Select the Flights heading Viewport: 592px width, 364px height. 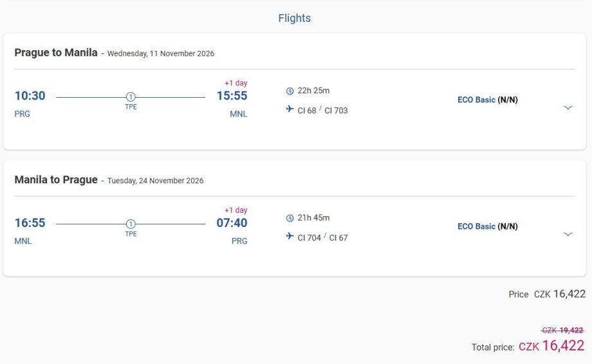click(x=295, y=18)
